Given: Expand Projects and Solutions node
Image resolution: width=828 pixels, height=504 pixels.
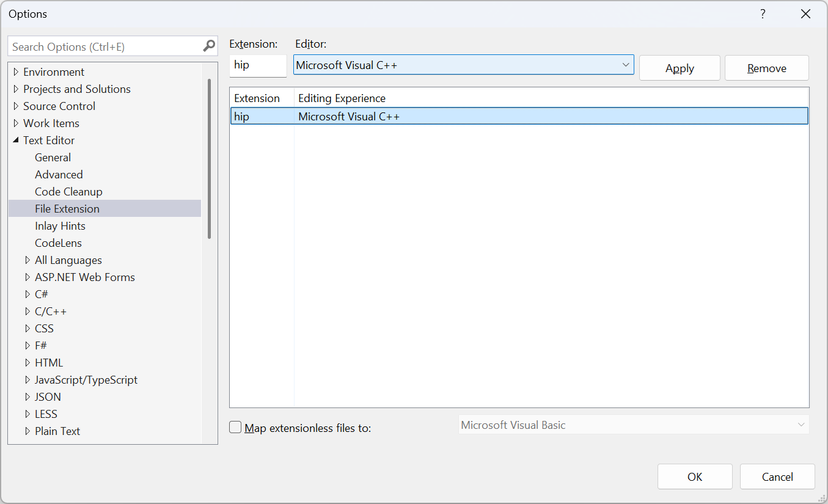Looking at the screenshot, I should 16,89.
